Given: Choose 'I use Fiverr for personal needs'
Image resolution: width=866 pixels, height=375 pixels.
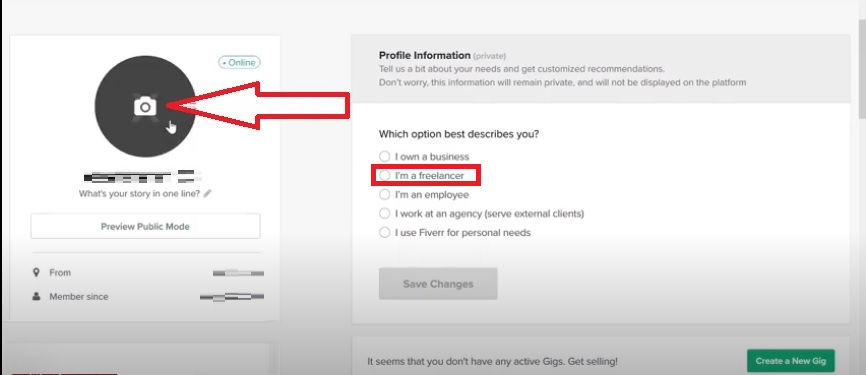Looking at the screenshot, I should pos(384,233).
